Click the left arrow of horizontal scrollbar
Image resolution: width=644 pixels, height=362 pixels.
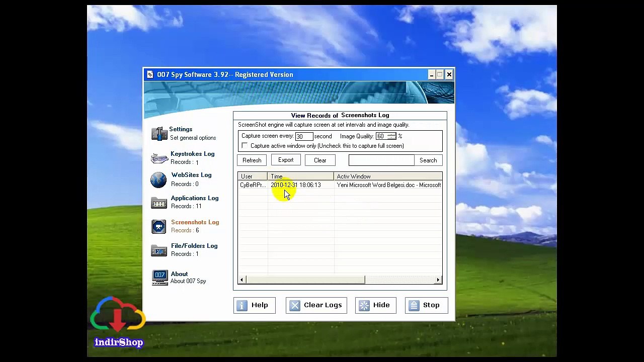point(242,280)
